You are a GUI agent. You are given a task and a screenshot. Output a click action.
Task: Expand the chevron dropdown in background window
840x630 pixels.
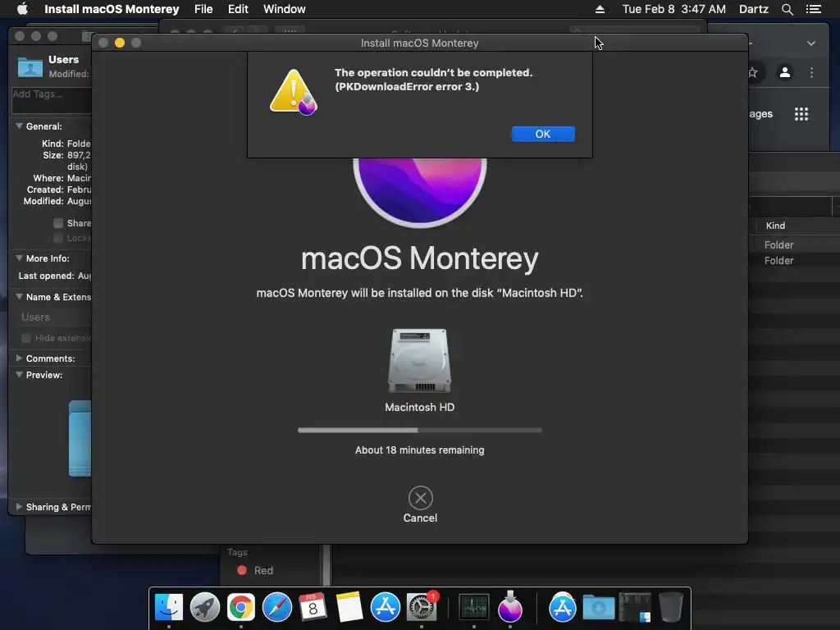(x=811, y=43)
